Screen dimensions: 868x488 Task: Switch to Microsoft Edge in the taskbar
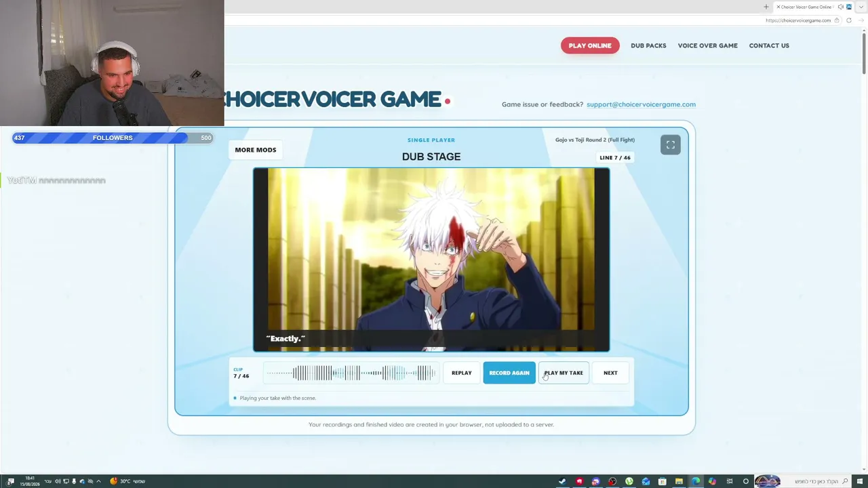696,481
